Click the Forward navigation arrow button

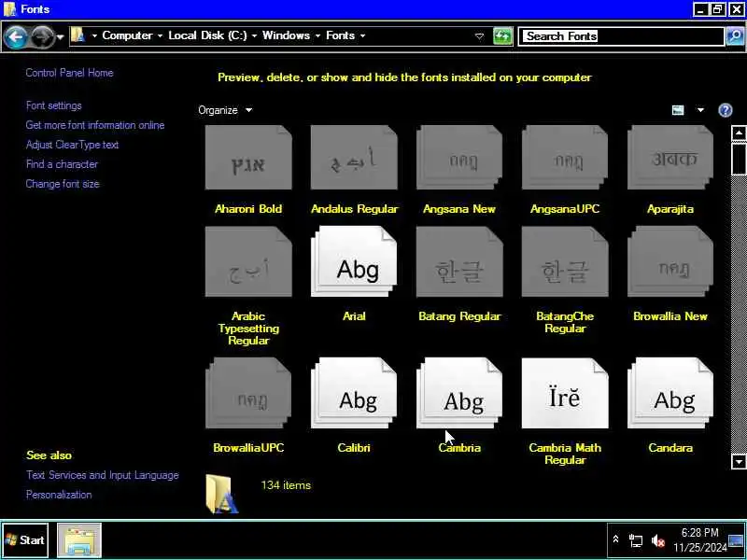coord(42,36)
